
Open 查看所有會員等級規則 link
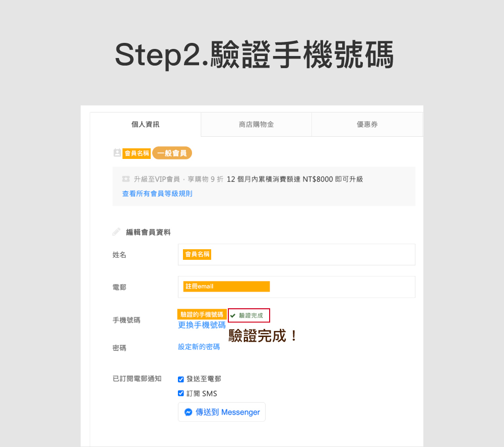[x=157, y=193]
